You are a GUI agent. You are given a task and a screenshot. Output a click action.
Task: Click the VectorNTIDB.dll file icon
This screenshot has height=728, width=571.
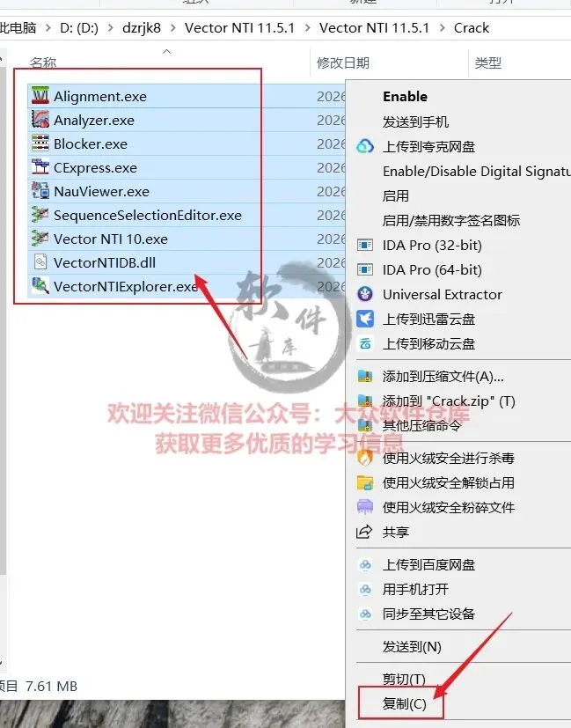point(40,262)
